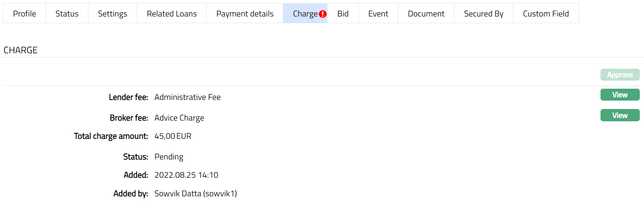Viewport: 644px width, 204px height.
Task: Open the Profile tab
Action: [x=25, y=14]
